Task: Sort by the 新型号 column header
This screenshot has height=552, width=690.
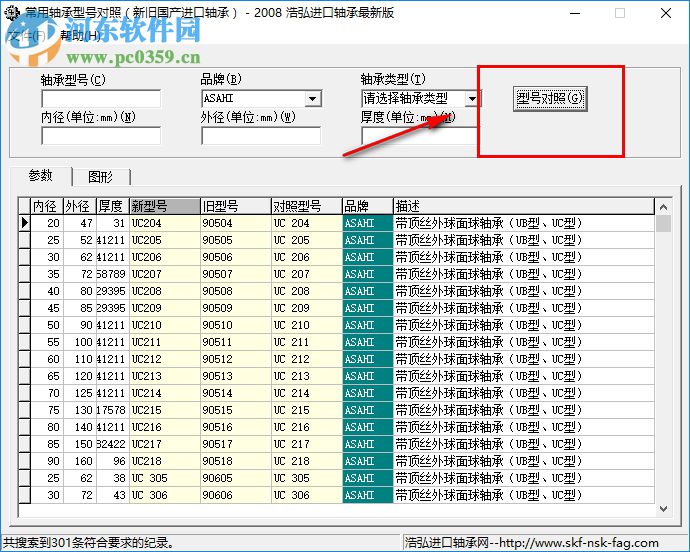Action: (x=165, y=206)
